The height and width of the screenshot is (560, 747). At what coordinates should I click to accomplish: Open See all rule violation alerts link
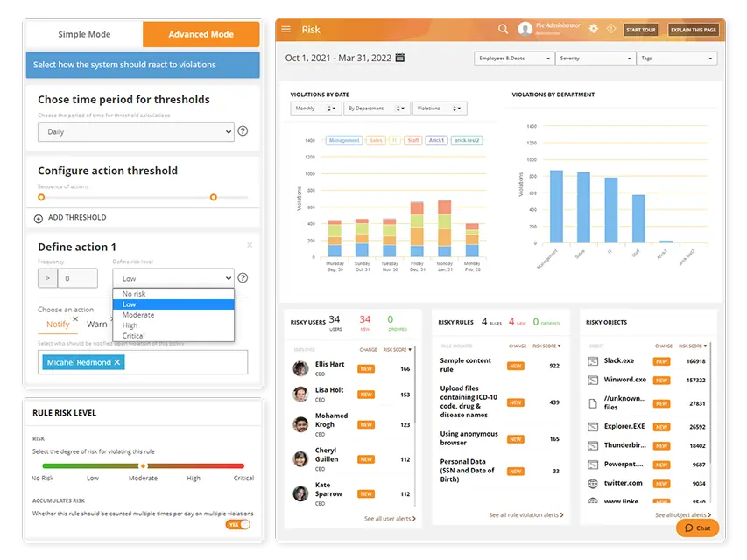526,514
